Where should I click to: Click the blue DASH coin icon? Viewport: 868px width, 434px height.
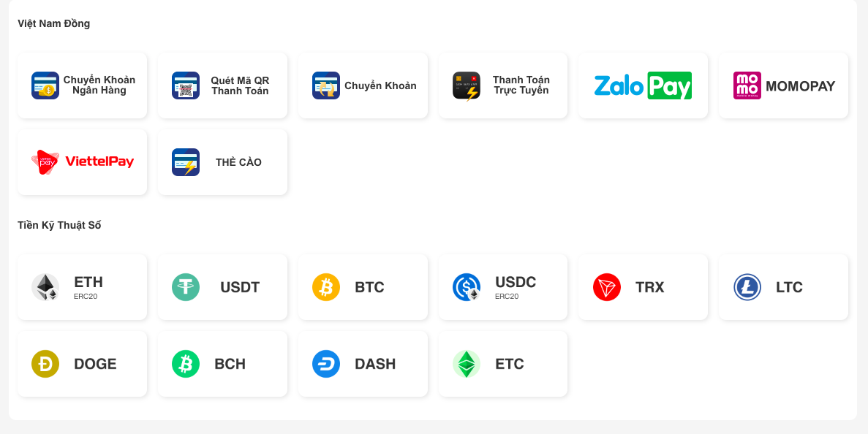[326, 364]
